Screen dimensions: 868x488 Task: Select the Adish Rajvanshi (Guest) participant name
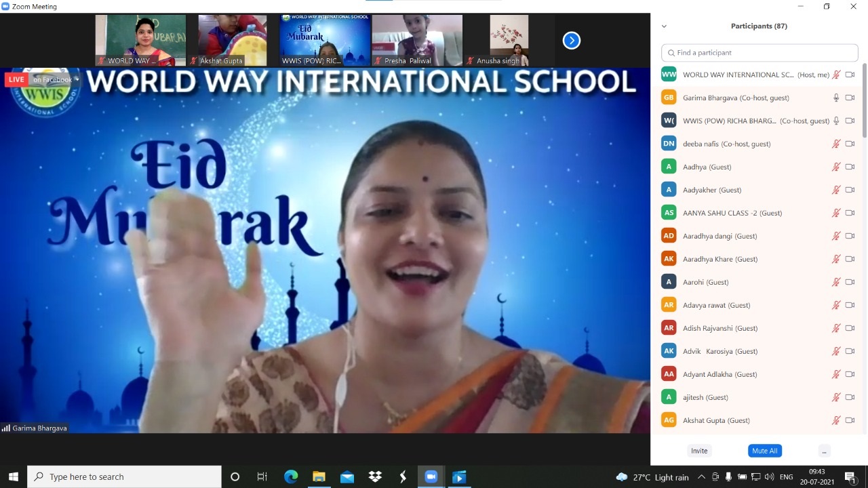pyautogui.click(x=720, y=328)
